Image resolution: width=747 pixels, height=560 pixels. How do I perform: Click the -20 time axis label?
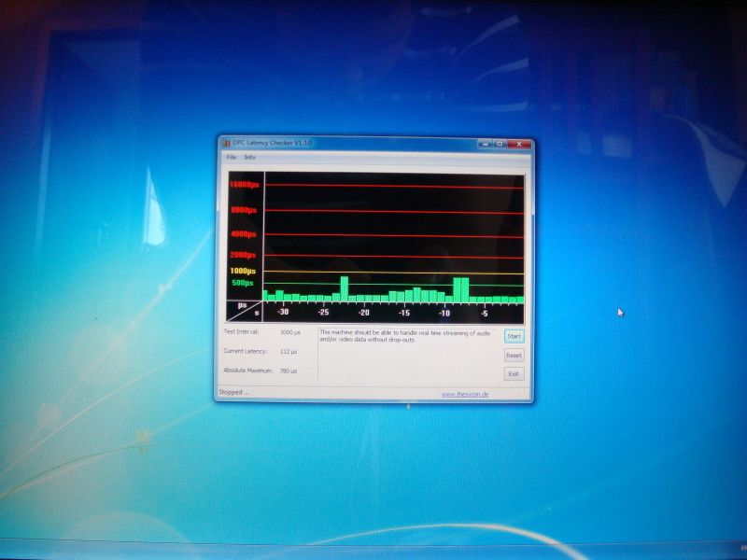[x=364, y=313]
